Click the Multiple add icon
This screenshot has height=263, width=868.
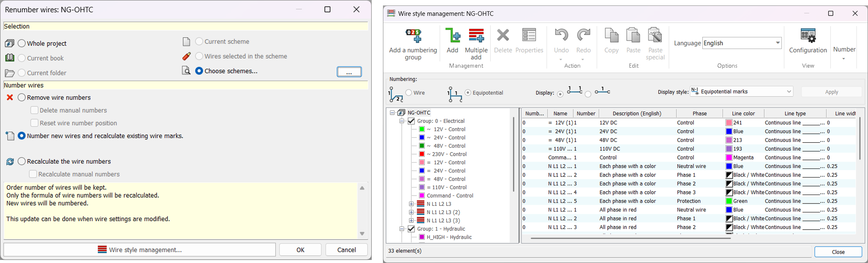coord(476,35)
